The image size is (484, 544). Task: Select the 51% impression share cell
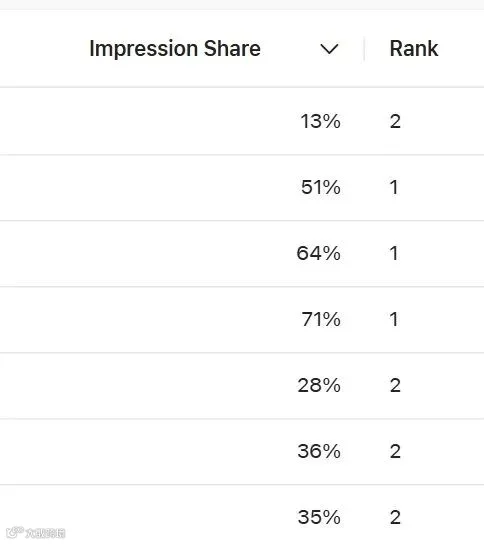(x=321, y=187)
